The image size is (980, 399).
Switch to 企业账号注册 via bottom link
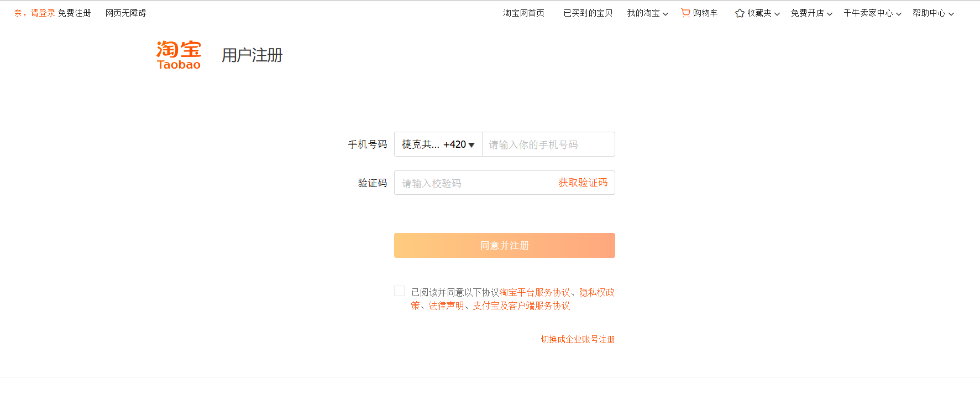pos(578,339)
